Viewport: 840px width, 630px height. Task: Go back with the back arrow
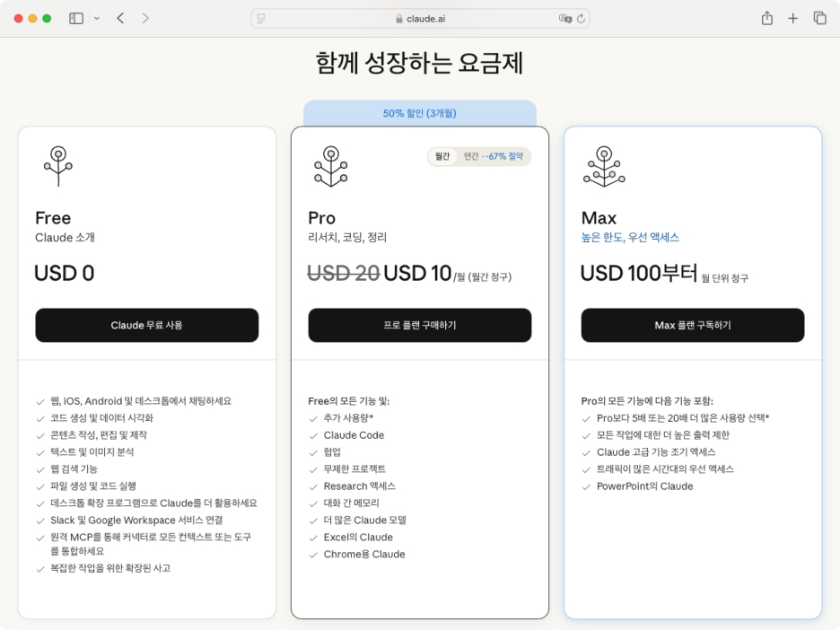coord(120,18)
